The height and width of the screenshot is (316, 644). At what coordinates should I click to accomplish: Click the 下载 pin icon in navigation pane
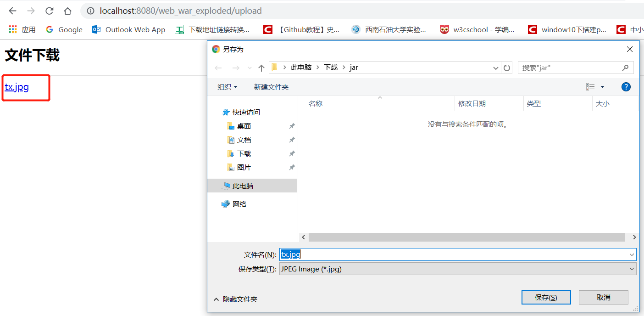292,153
